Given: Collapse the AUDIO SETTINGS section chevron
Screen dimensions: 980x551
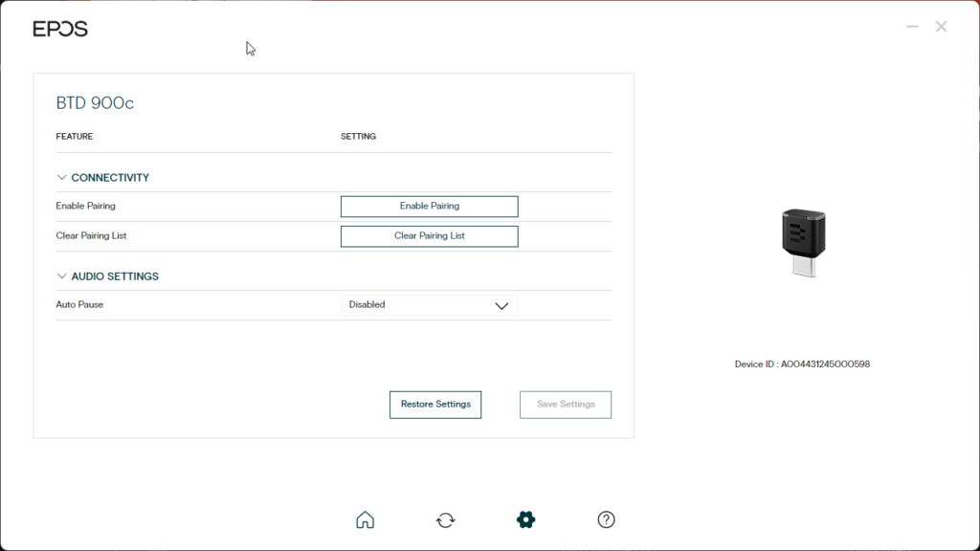Looking at the screenshot, I should pyautogui.click(x=62, y=276).
